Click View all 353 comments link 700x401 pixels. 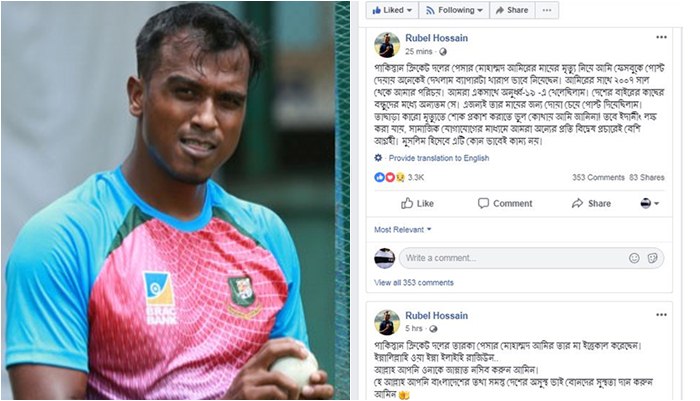click(414, 283)
